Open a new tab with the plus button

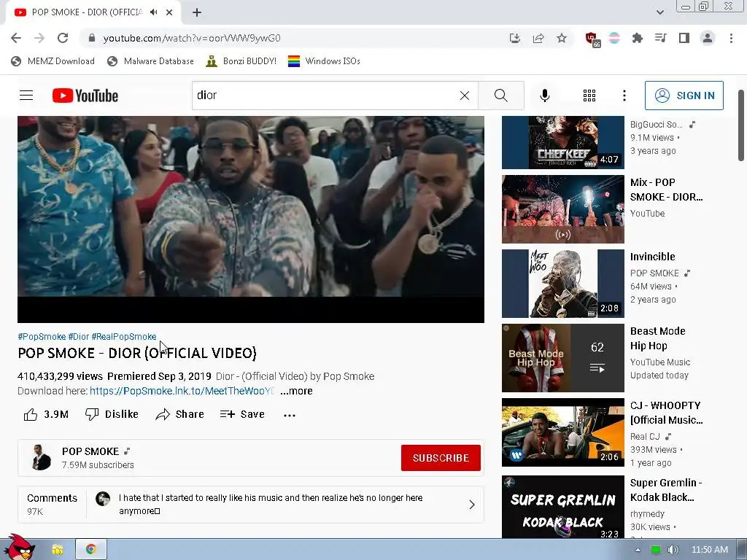(197, 12)
